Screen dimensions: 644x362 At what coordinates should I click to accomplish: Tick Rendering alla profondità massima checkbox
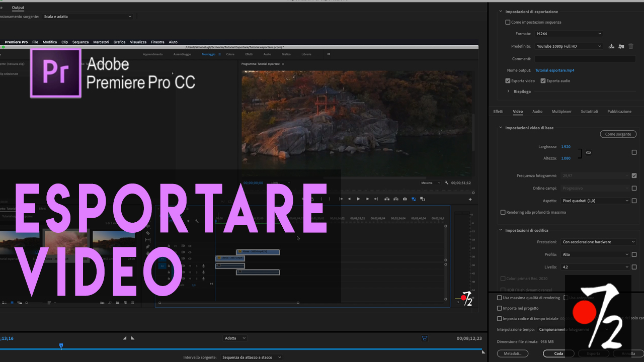point(503,212)
